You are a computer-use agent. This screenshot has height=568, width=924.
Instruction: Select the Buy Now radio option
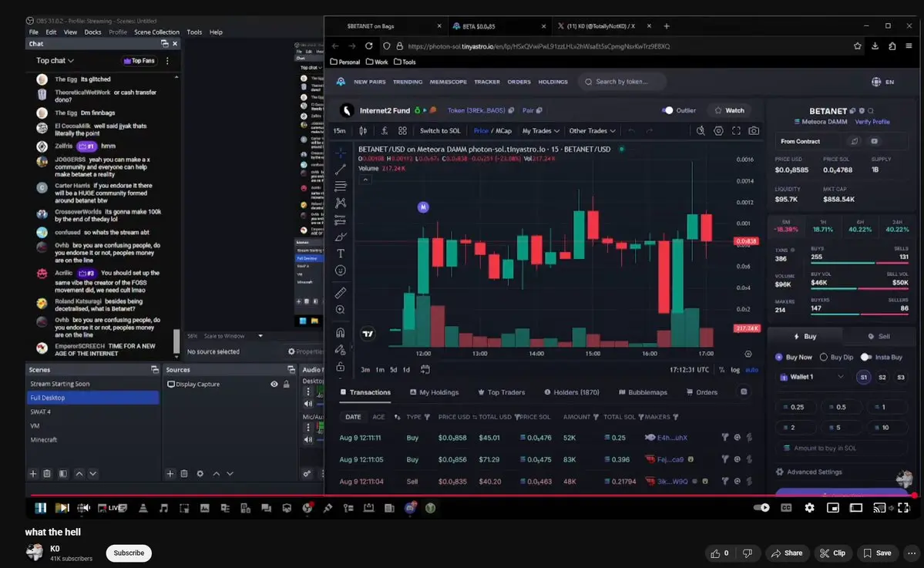tap(778, 357)
